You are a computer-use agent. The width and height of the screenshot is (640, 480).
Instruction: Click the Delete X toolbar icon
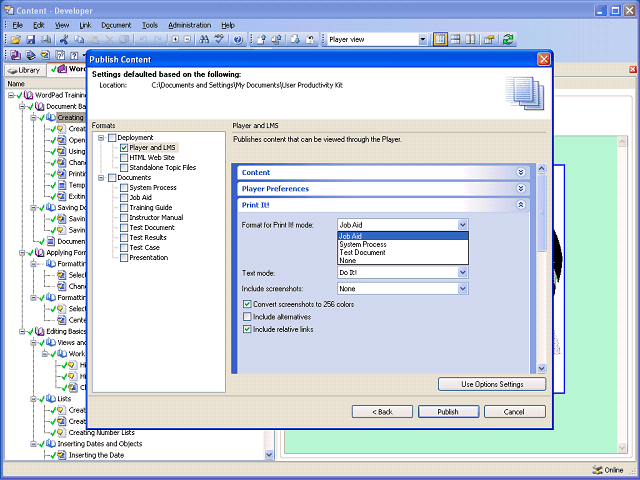(109, 40)
